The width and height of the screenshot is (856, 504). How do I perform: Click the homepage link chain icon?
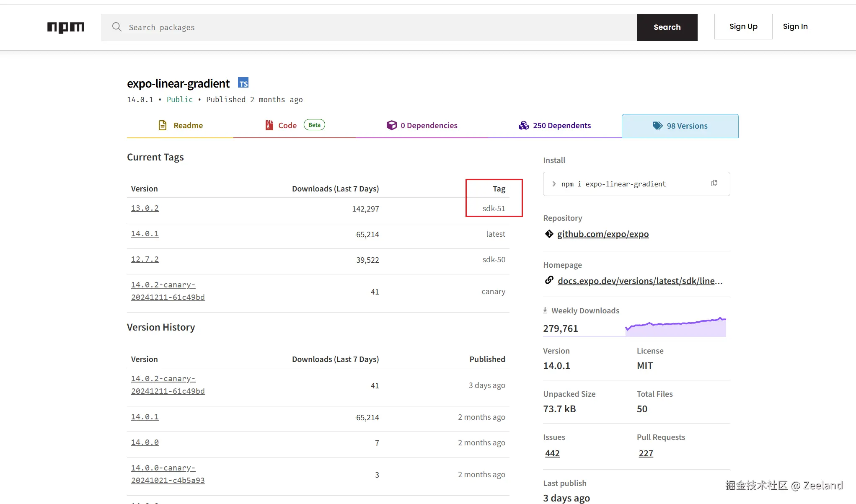coord(549,280)
